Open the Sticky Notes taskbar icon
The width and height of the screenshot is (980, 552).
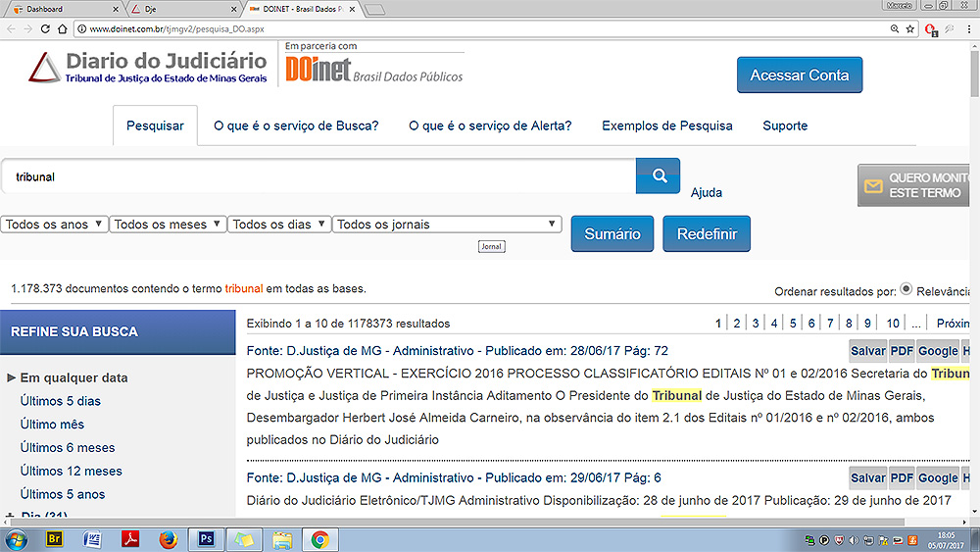point(244,539)
